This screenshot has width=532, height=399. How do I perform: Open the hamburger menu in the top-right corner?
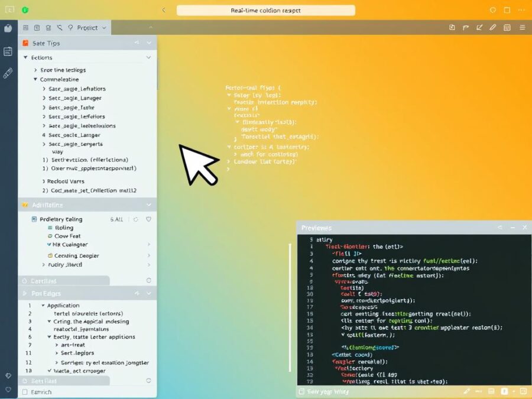click(x=523, y=27)
